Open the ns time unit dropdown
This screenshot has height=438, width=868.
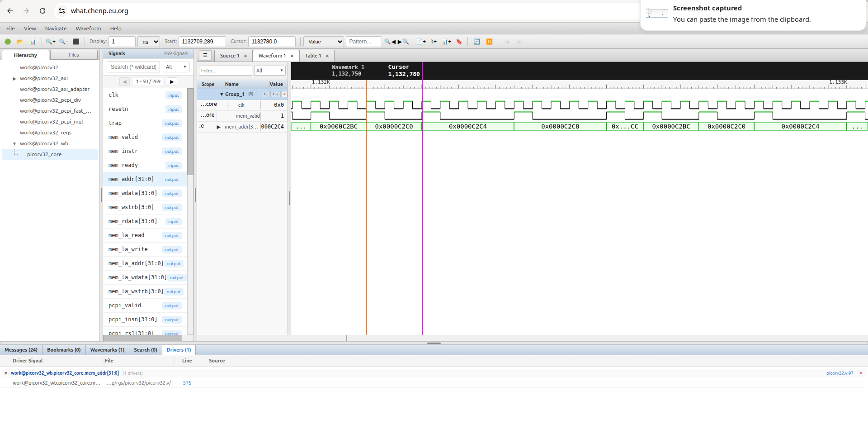[x=149, y=42]
